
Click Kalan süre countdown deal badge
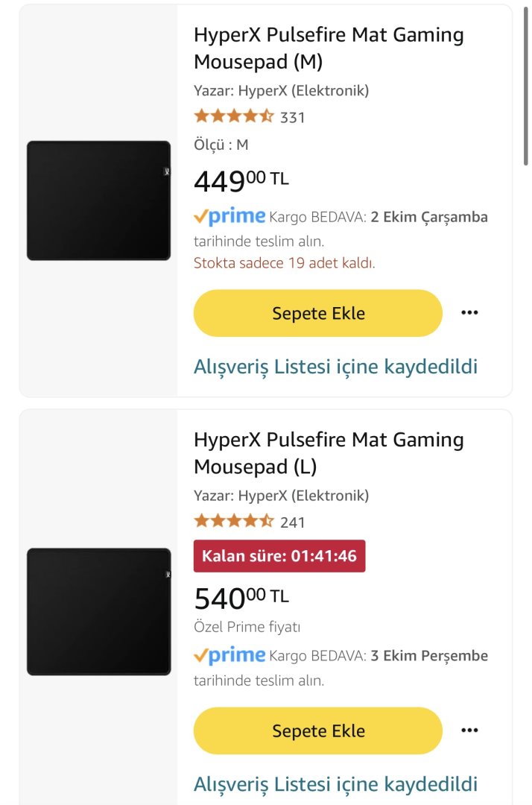279,556
